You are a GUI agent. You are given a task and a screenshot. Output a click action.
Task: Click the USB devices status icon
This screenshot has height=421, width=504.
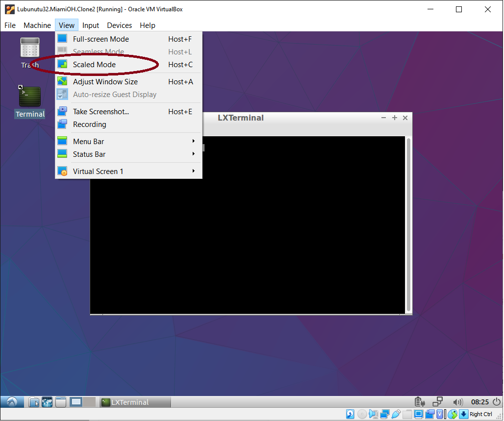(396, 414)
